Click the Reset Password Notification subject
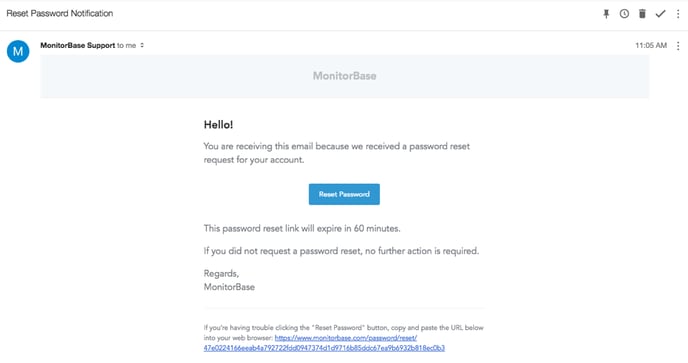Image resolution: width=688 pixels, height=363 pixels. pos(60,13)
